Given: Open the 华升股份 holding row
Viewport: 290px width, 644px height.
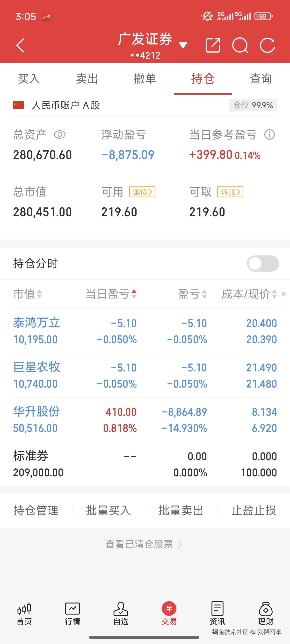Looking at the screenshot, I should tap(145, 419).
